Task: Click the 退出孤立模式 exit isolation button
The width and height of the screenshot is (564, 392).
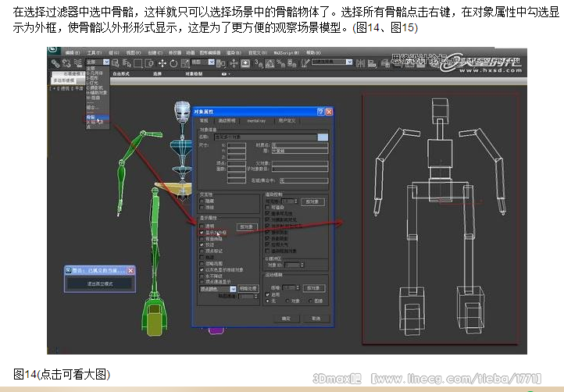Action: point(100,283)
